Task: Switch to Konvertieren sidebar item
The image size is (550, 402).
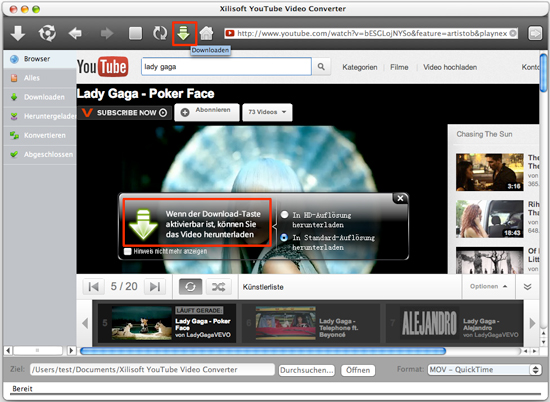Action: pyautogui.click(x=40, y=135)
